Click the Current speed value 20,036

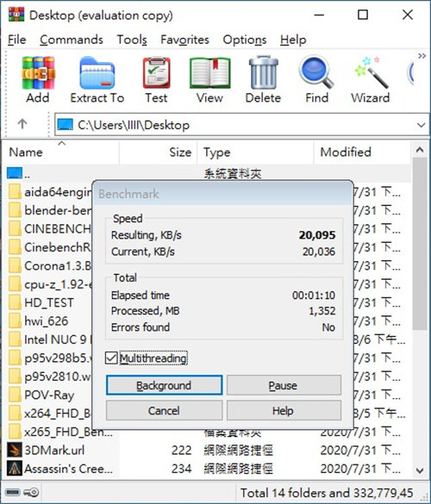coord(319,252)
